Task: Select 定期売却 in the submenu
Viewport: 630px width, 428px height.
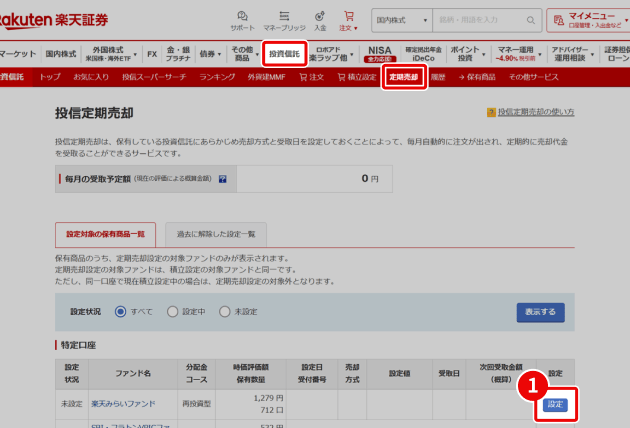Action: click(404, 77)
